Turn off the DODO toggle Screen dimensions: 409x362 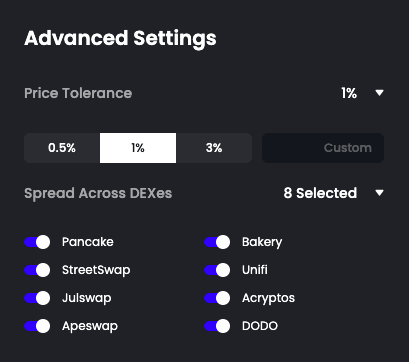[x=217, y=326]
